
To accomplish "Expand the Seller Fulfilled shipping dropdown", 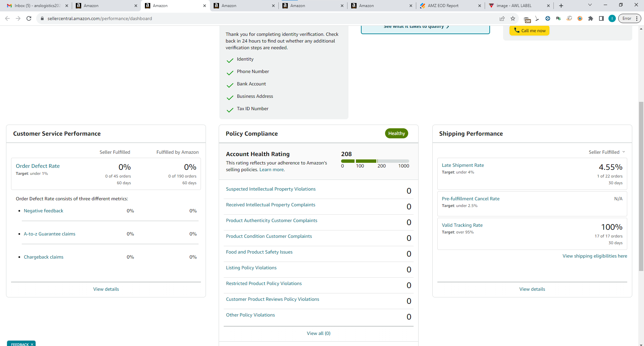I will (x=607, y=152).
